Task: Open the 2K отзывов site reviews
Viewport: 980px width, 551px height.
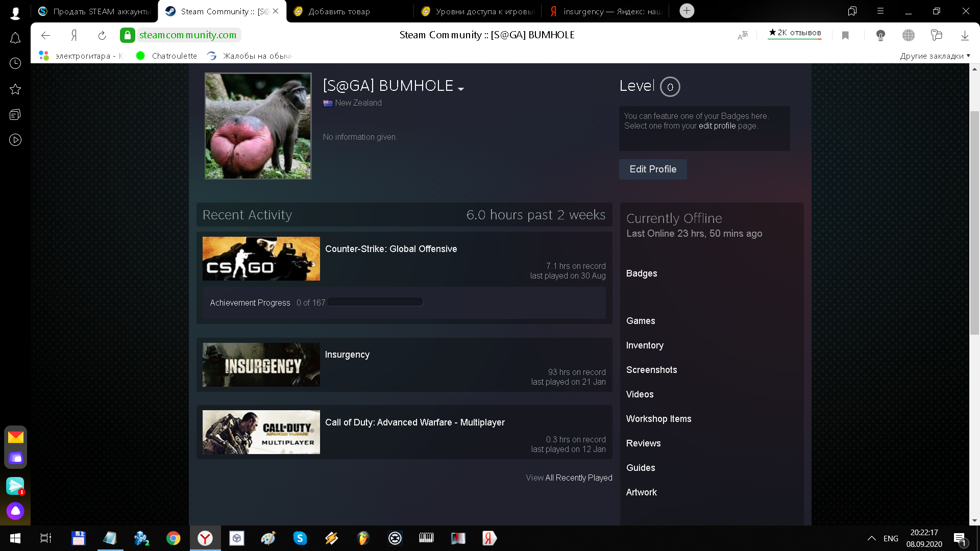Action: click(795, 33)
